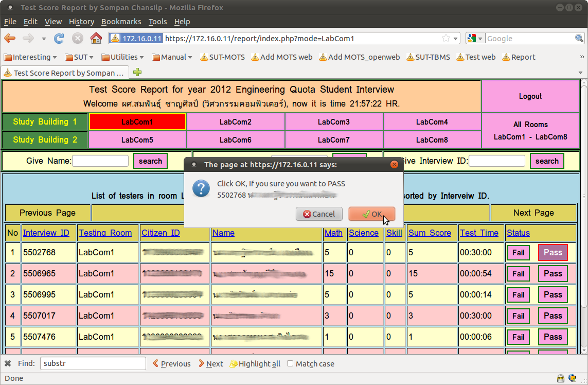Viewport: 588px width, 385px height.
Task: Open the View menu
Action: [54, 22]
